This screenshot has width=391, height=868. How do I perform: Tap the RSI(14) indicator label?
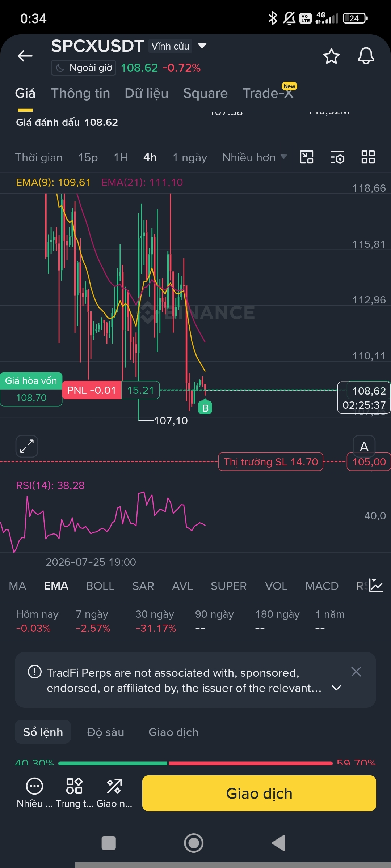(50, 485)
